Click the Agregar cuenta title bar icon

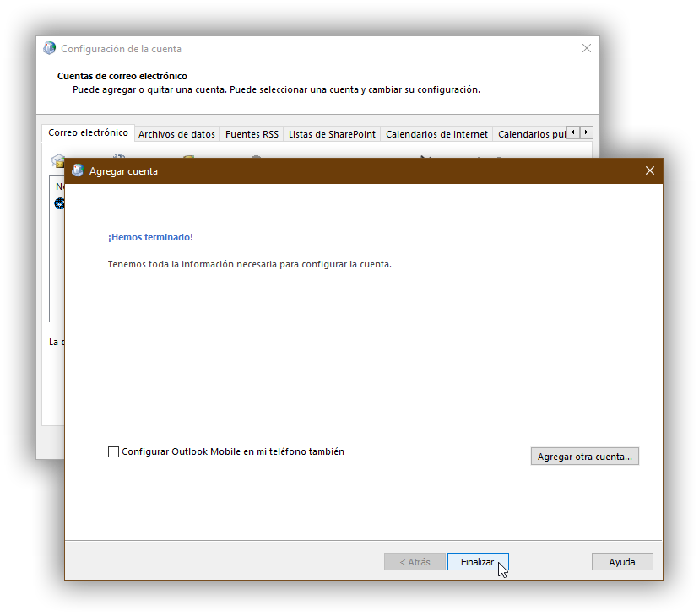point(78,170)
